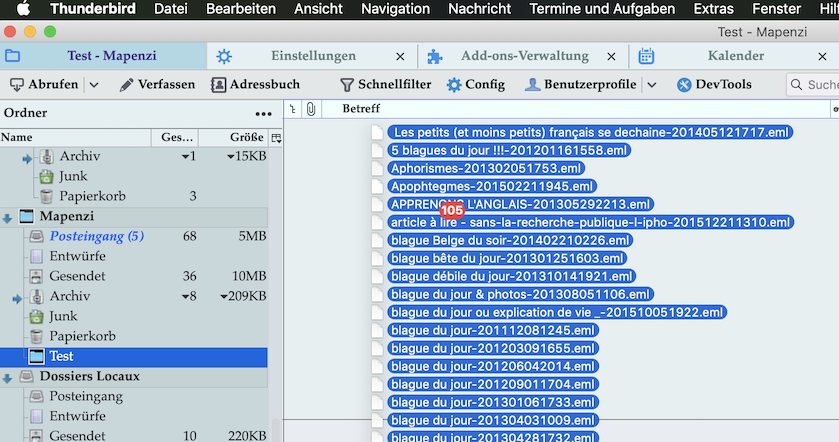The image size is (839, 442).
Task: Close the Kalender tab
Action: pos(822,56)
